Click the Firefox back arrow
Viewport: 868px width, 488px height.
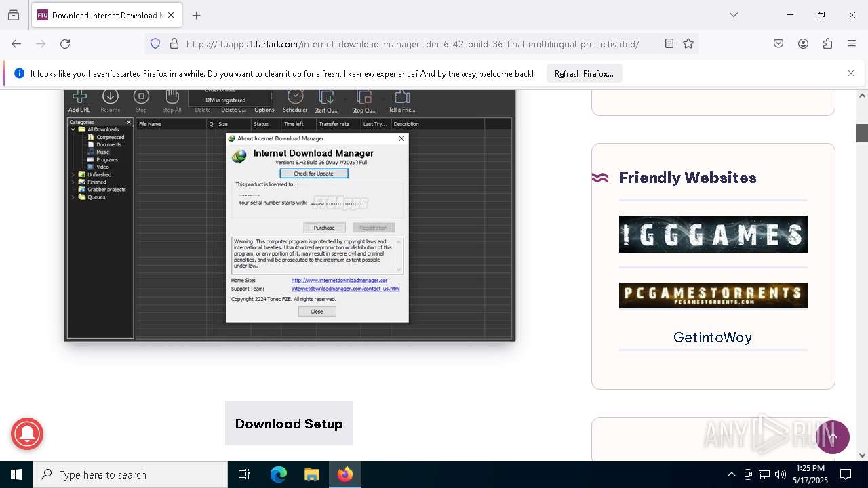coord(16,44)
